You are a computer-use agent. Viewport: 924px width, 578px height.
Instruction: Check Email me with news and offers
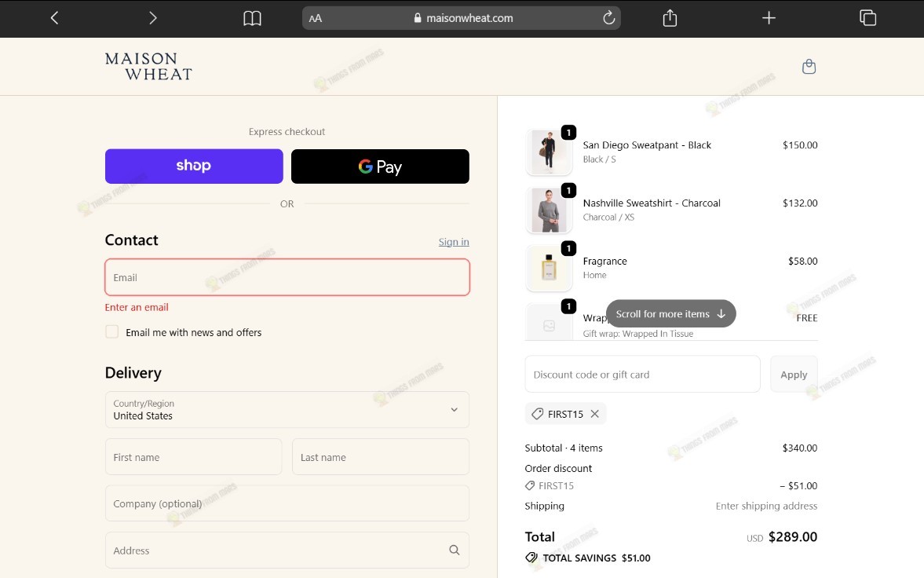tap(112, 332)
